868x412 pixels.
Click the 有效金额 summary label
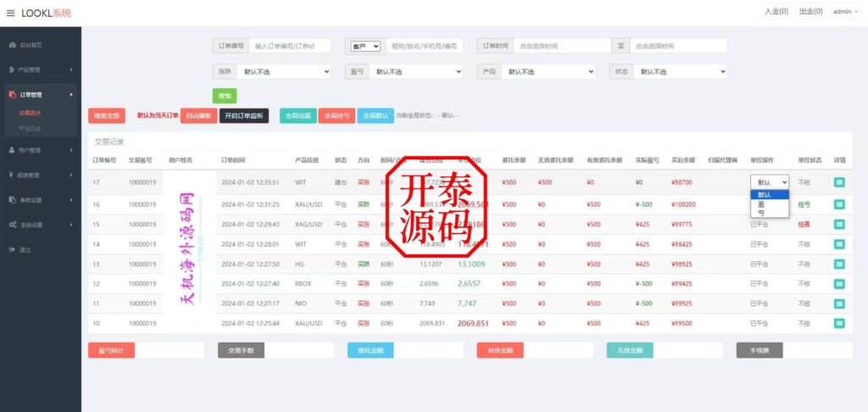pos(500,350)
